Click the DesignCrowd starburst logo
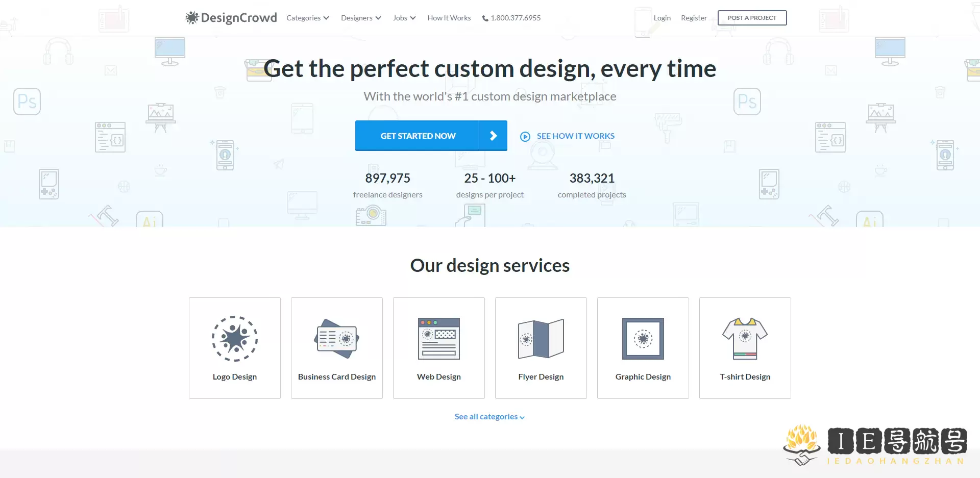Viewport: 980px width, 478px height. pos(192,17)
